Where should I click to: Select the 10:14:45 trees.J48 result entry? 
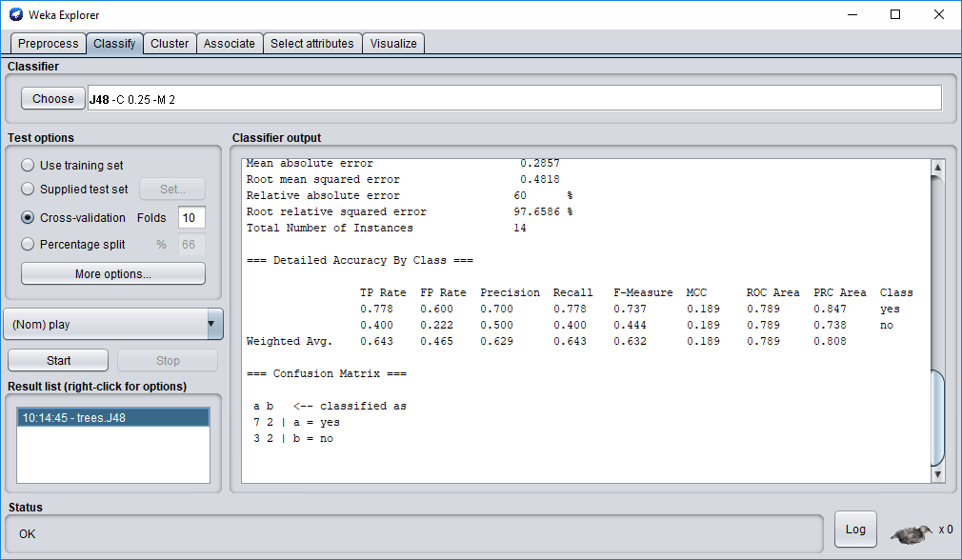113,417
